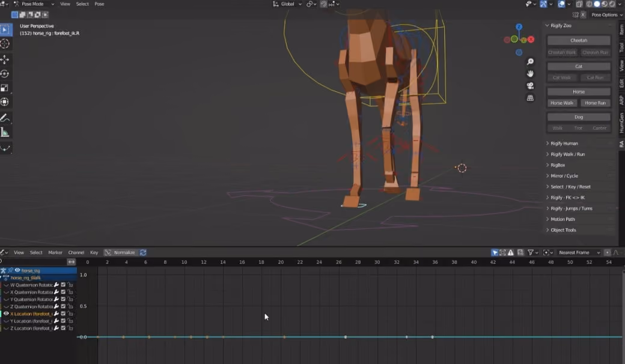This screenshot has height=364, width=625.
Task: Open the Pose Options dropdown
Action: tap(606, 15)
